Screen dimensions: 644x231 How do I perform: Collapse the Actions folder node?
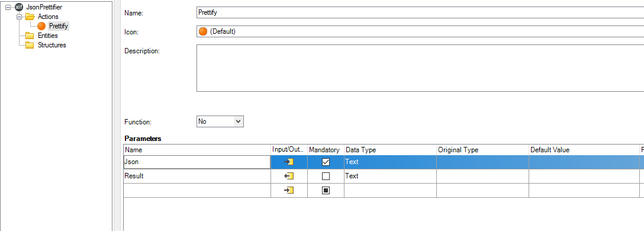tap(19, 17)
